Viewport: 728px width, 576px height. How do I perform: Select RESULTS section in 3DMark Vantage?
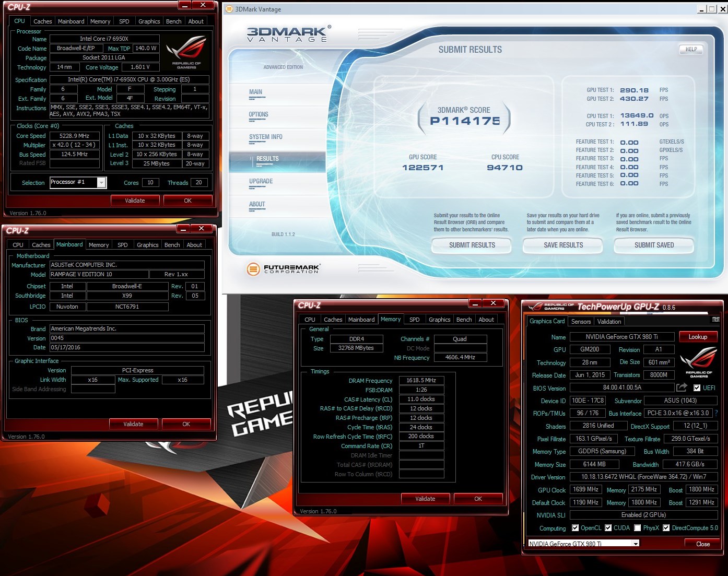(277, 162)
